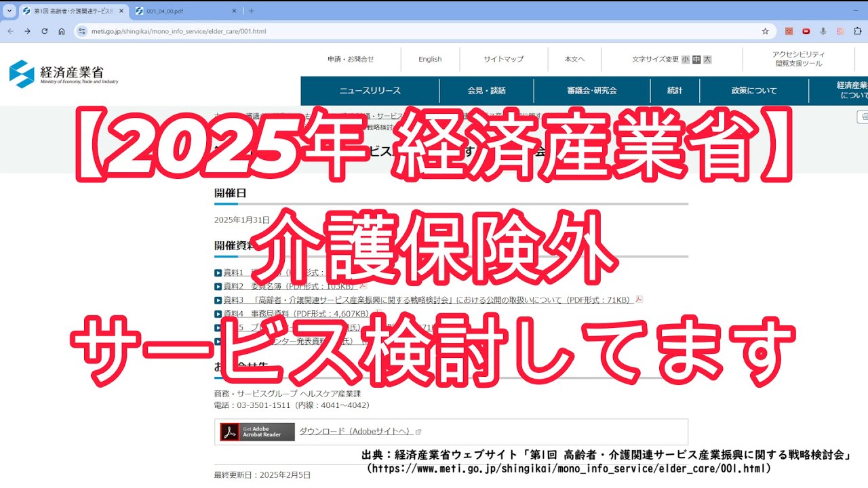The height and width of the screenshot is (488, 868).
Task: Go forward to the next page
Action: pos(27,31)
